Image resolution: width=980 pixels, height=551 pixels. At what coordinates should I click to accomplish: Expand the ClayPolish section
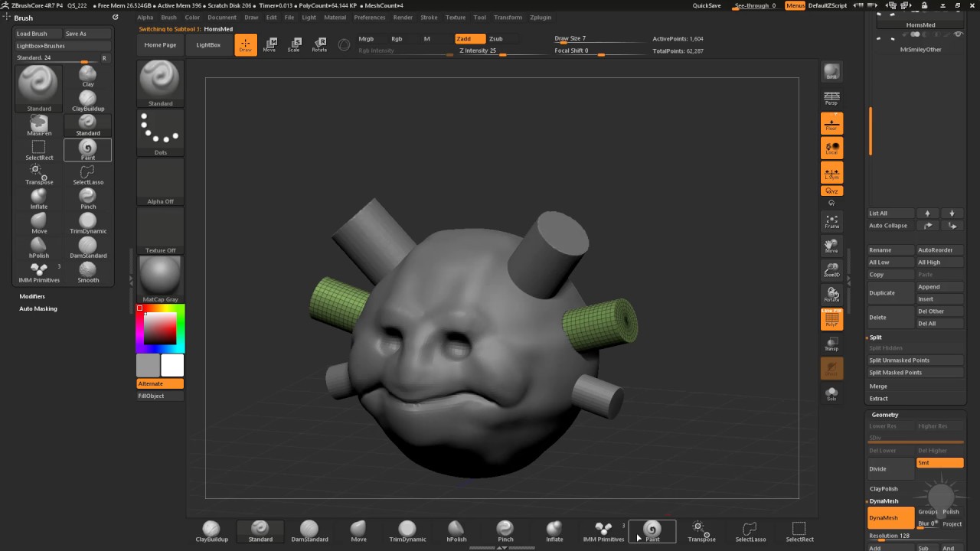point(884,488)
